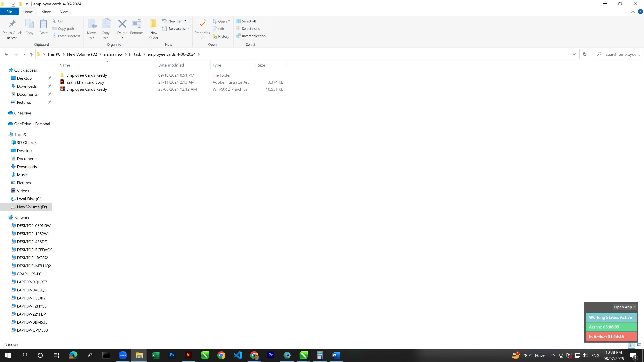
Task: Switch to the Home ribbon tab
Action: (28, 12)
